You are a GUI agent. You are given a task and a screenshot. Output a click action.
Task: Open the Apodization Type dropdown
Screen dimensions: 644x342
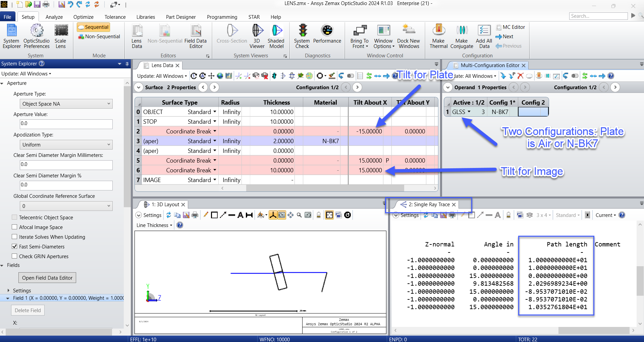[x=66, y=145]
